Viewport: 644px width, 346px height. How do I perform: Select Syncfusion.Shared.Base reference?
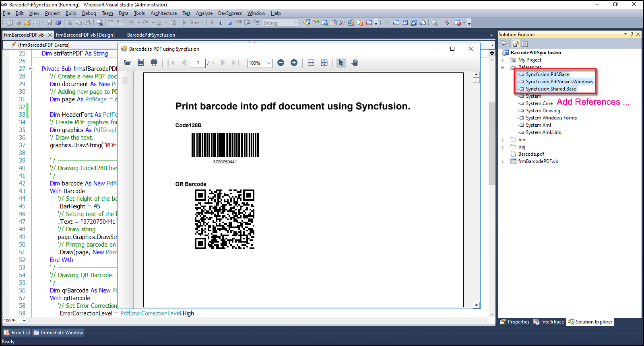coord(551,89)
